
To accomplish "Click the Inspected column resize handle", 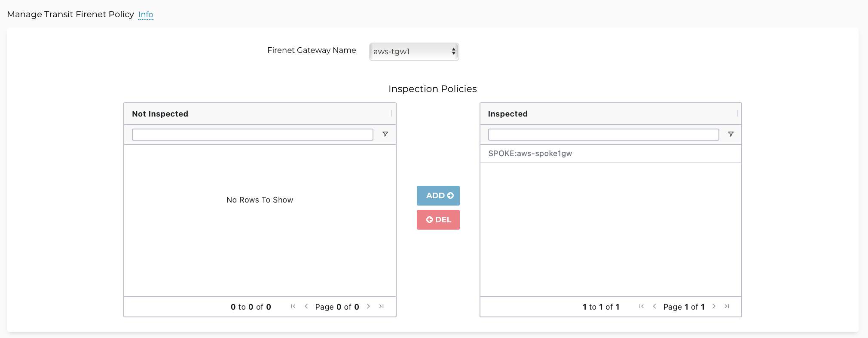I will point(737,114).
